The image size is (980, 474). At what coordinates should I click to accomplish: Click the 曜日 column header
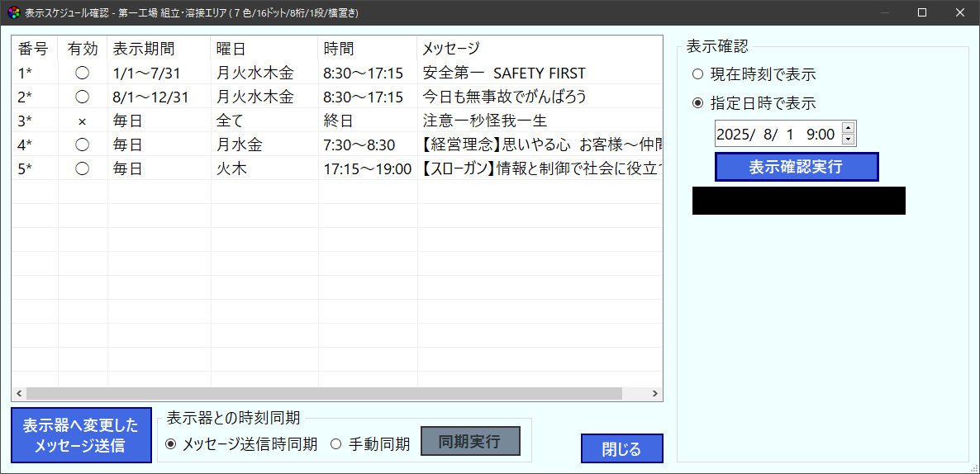[x=264, y=48]
